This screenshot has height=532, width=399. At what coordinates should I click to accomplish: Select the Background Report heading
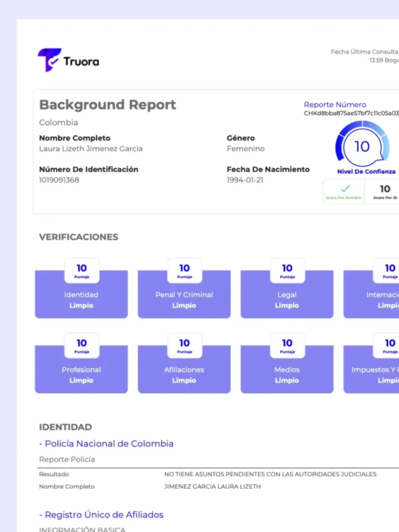click(x=107, y=105)
